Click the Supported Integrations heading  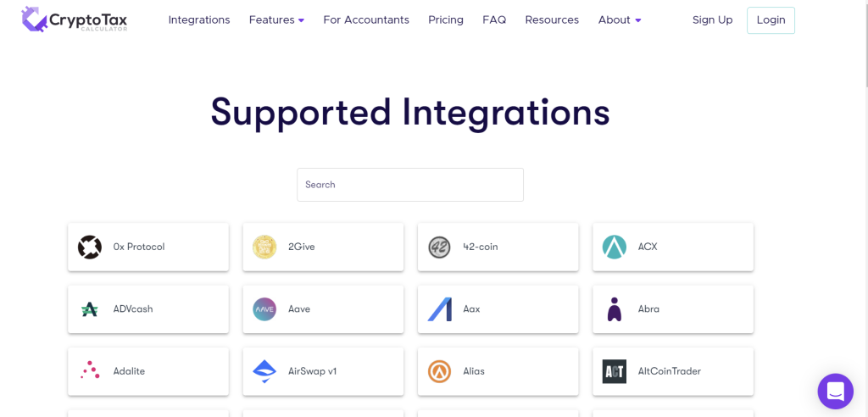(410, 113)
